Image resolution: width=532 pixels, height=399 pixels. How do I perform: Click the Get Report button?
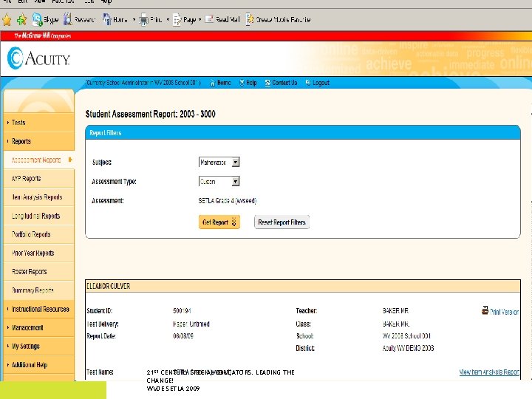[219, 222]
